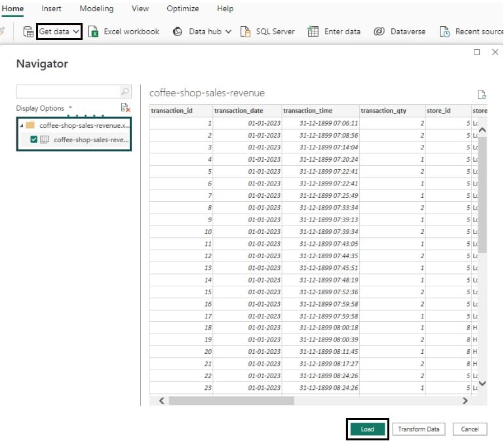Click the horizontal scrollbar thumb

click(231, 400)
